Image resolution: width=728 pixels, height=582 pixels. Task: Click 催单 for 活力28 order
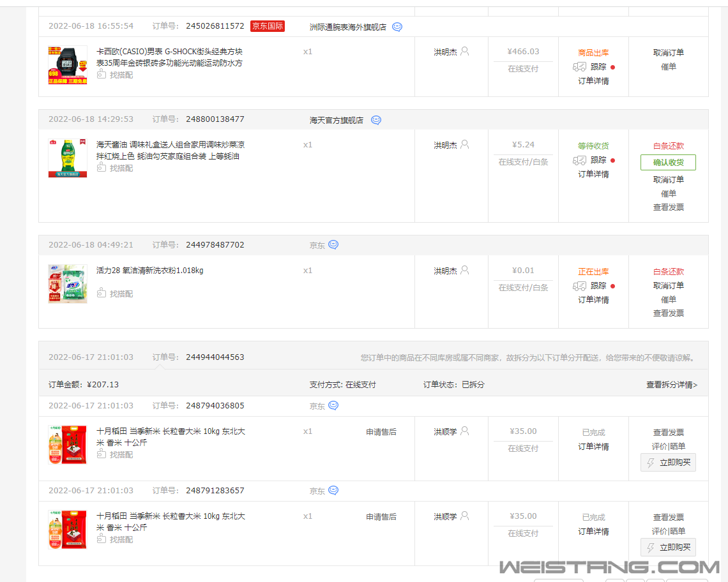click(668, 299)
